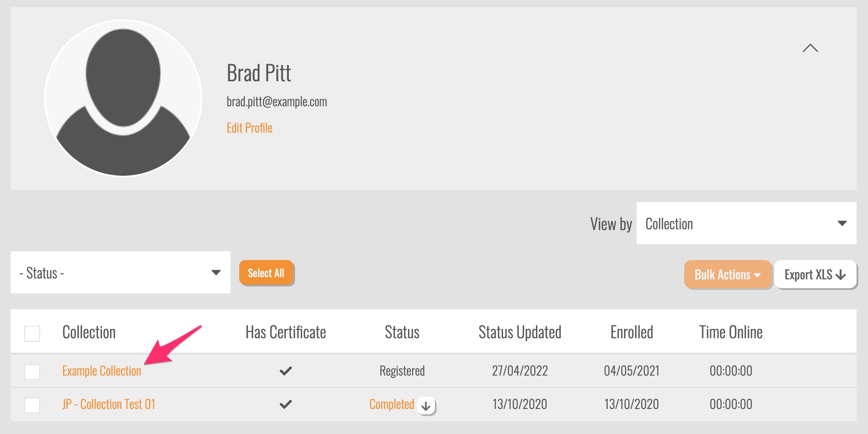Click the certificate checkmark for JP - Collection Test 01

tap(286, 405)
